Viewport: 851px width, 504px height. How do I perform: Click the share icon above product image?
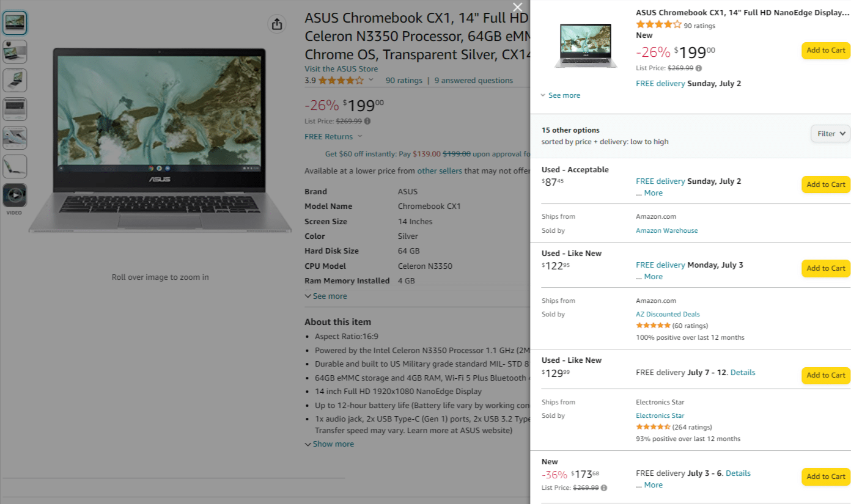pos(277,24)
